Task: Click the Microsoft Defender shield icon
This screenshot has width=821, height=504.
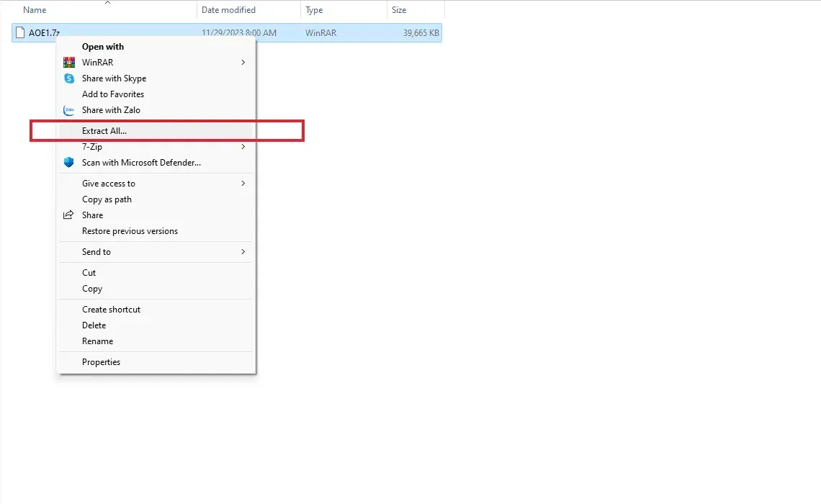Action: (x=69, y=163)
